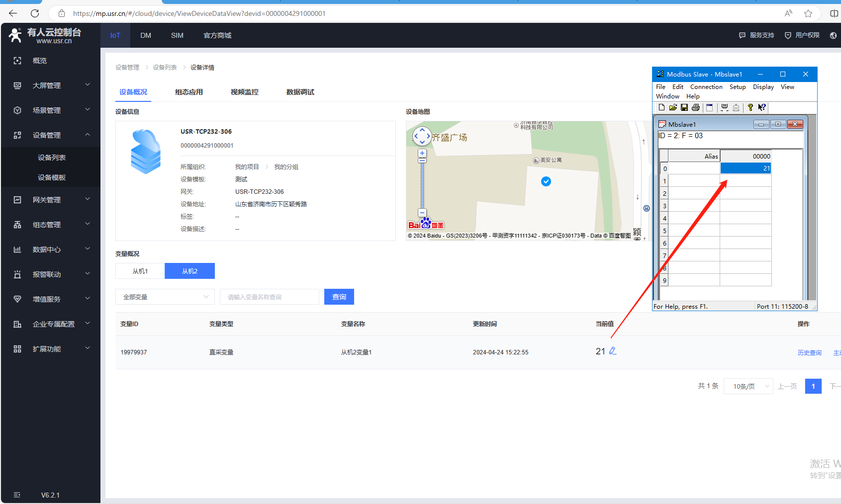841x504 pixels.
Task: Select the 从机2 slave toggle
Action: (189, 271)
